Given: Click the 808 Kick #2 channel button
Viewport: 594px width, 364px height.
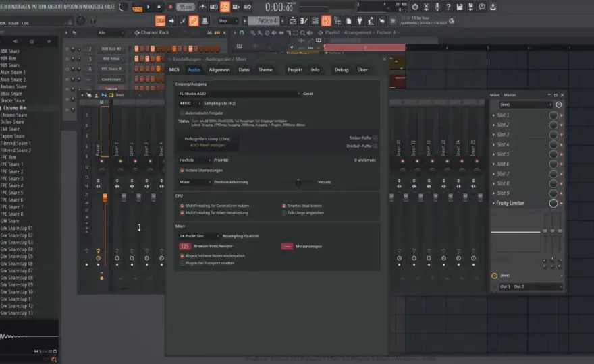Looking at the screenshot, I should coord(111,49).
